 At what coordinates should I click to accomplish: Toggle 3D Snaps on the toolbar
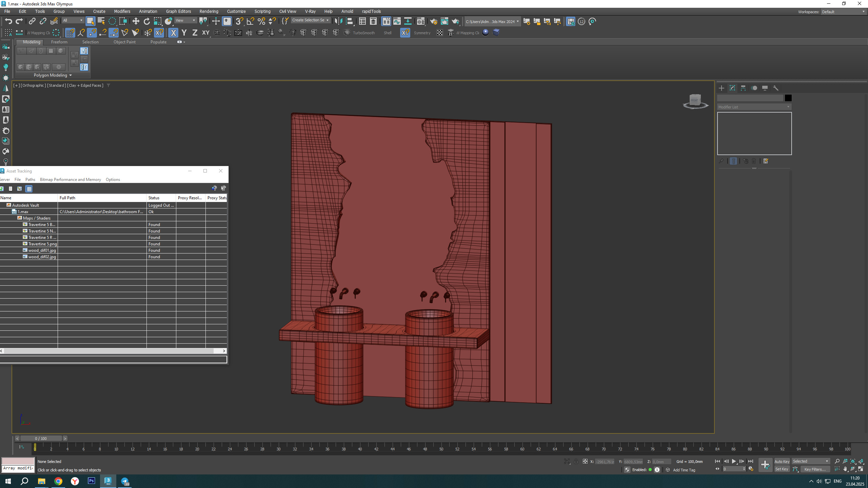pos(239,21)
